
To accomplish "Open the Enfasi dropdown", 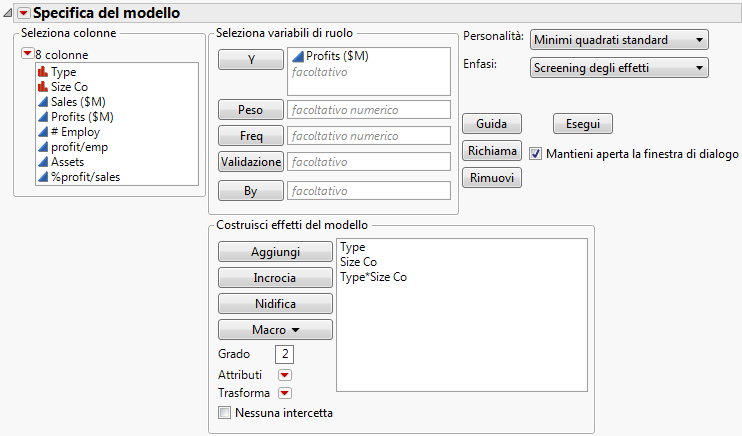I will point(619,68).
